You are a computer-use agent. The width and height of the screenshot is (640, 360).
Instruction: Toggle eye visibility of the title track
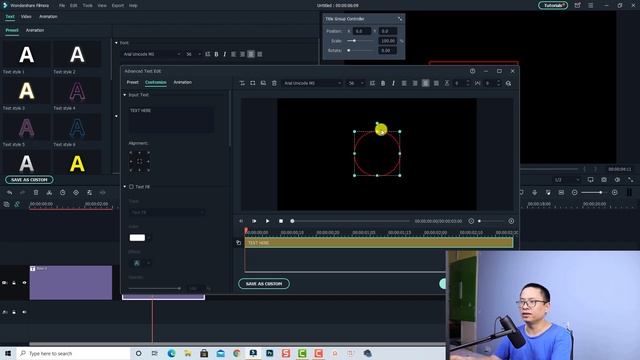(x=24, y=282)
